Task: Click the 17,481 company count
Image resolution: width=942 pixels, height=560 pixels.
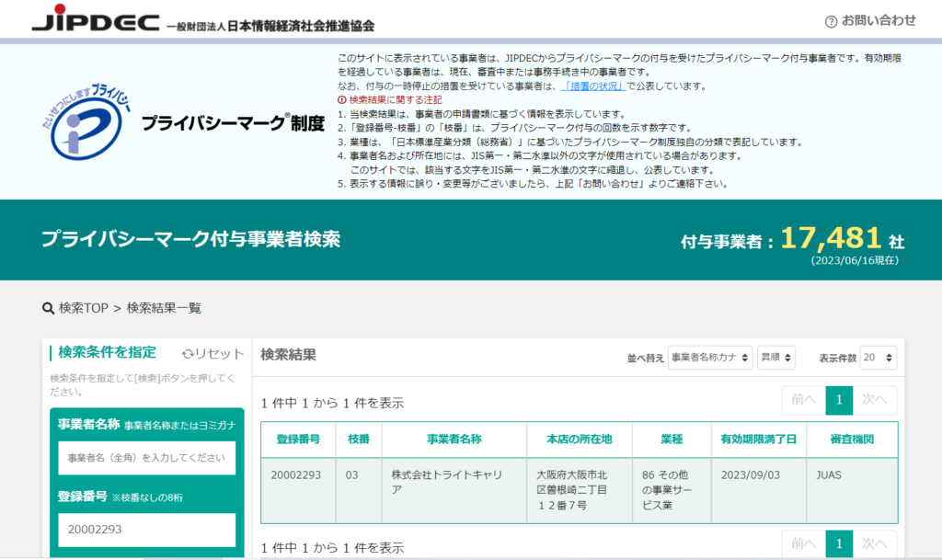Action: [x=831, y=238]
